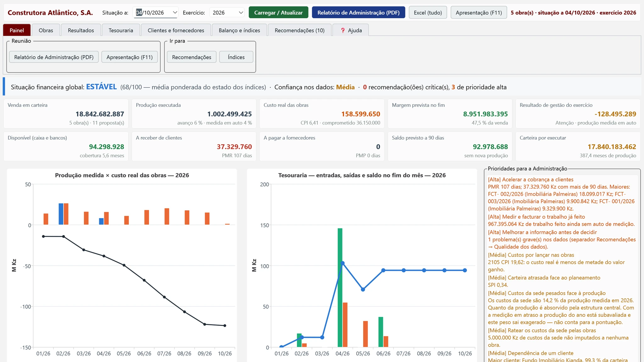Open Clientes e fornecedores tab
Image resolution: width=644 pixels, height=362 pixels.
point(176,30)
